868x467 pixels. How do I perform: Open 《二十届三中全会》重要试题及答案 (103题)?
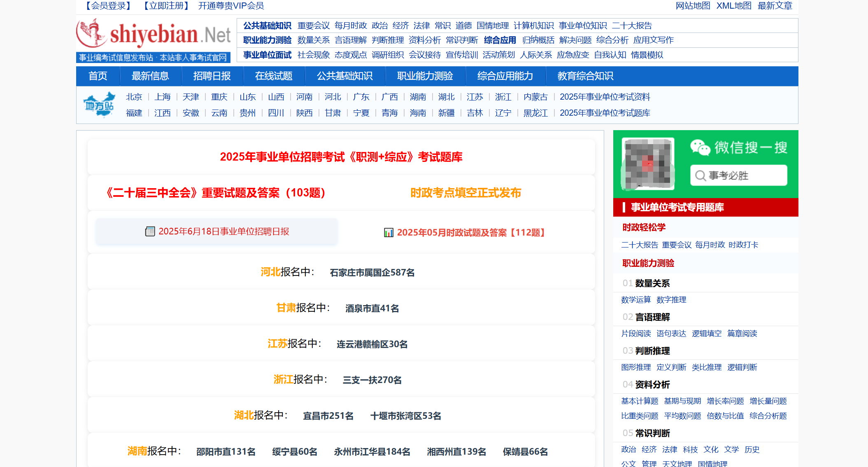point(215,193)
